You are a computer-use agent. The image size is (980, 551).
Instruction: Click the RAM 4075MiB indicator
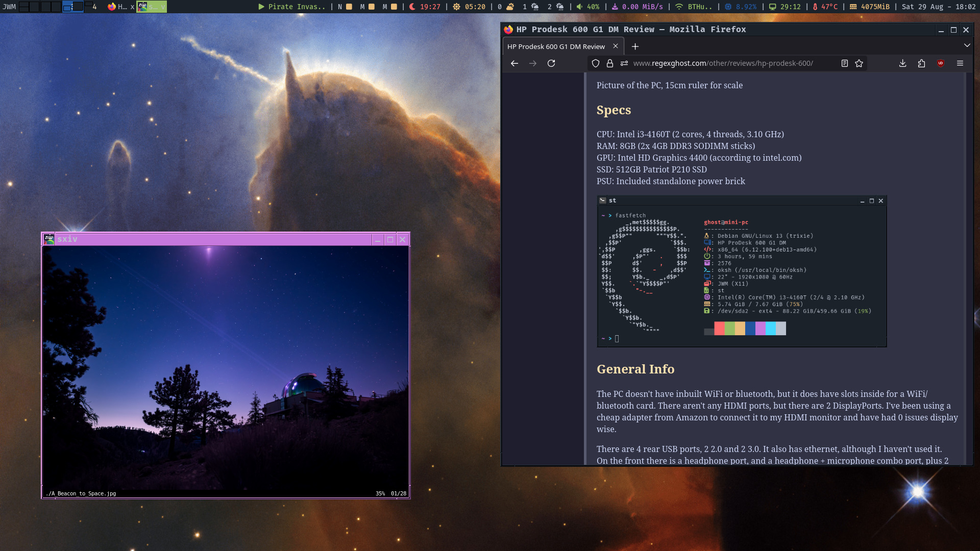(869, 7)
